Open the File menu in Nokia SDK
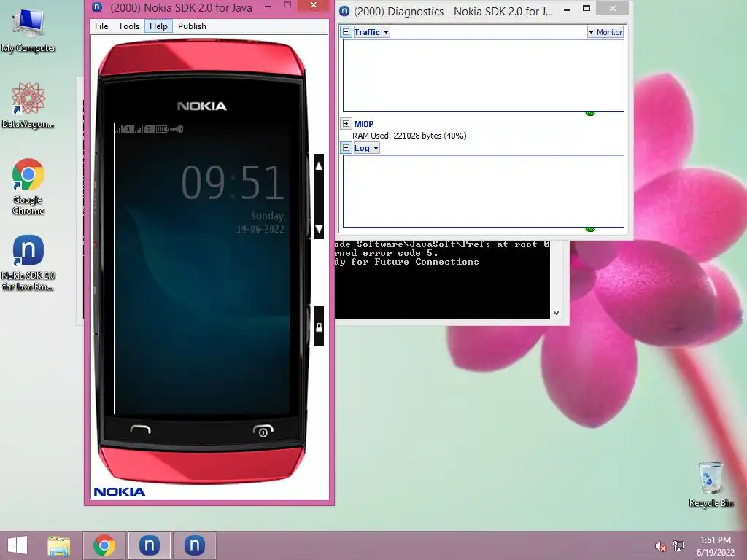Image resolution: width=747 pixels, height=560 pixels. pyautogui.click(x=101, y=26)
